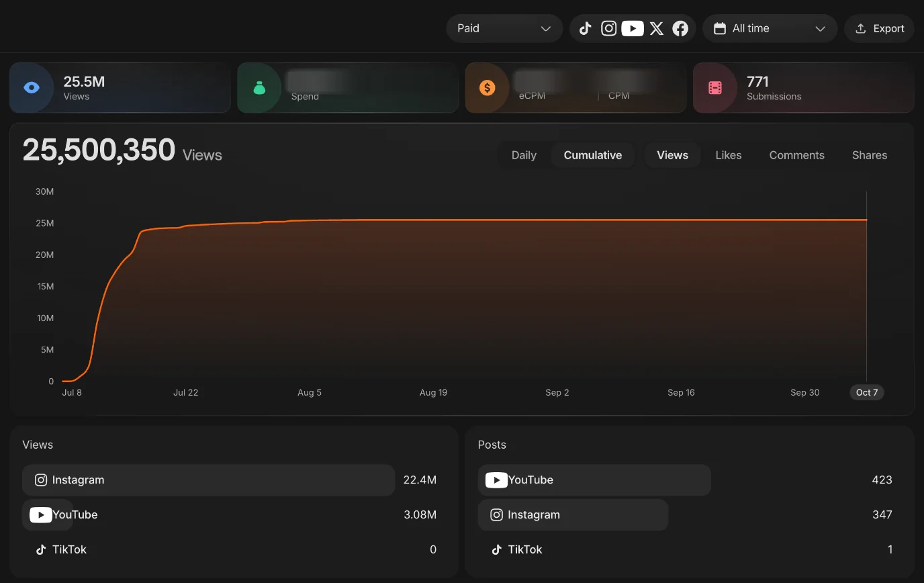924x583 pixels.
Task: Open the eCPM and CPM stat card
Action: tap(575, 87)
